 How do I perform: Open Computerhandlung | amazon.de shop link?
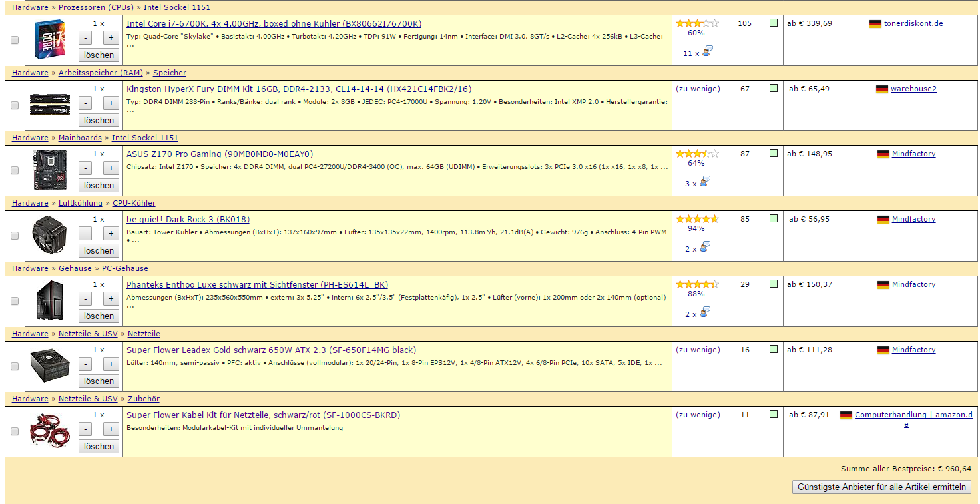coord(913,419)
